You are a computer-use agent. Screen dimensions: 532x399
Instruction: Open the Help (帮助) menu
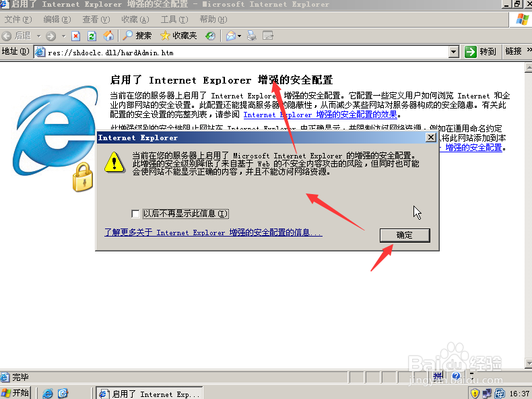click(213, 20)
